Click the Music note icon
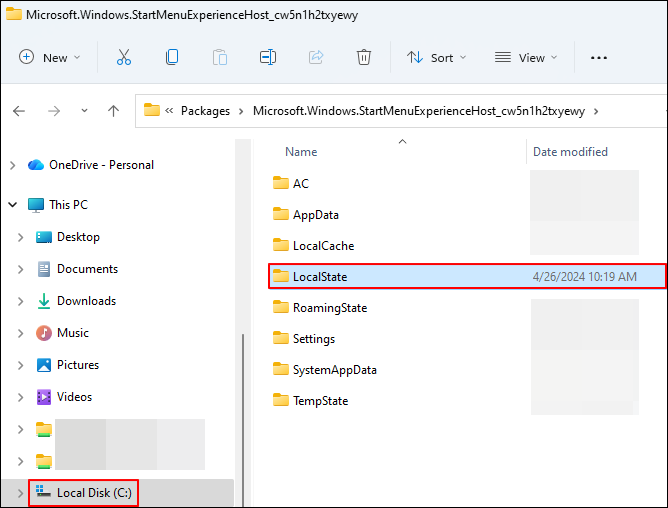This screenshot has width=668, height=508. click(43, 333)
